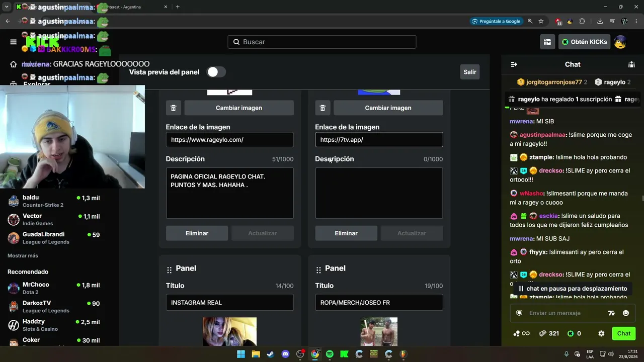Open the 7TV emote menu in chat
Screen dimensions: 644x362
pos(611,313)
